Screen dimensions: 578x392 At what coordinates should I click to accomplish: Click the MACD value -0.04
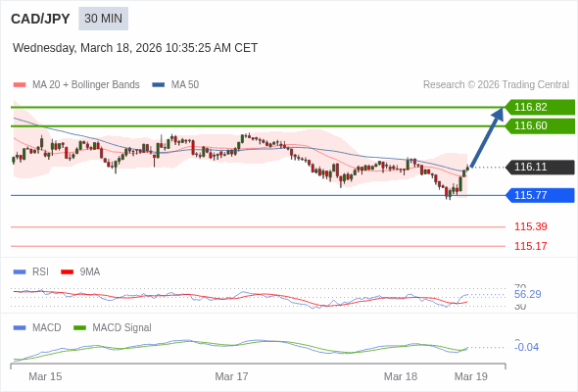coord(526,347)
